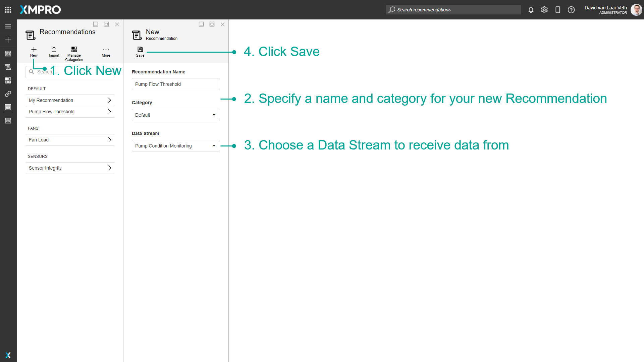Open Manage Categories

click(74, 50)
